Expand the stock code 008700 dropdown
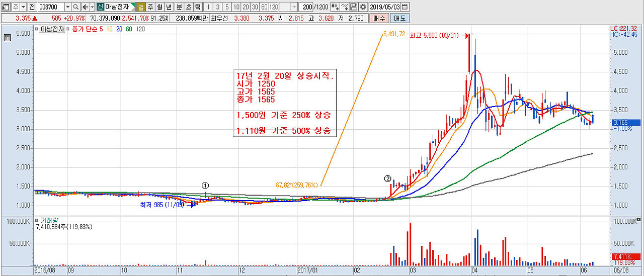The height and width of the screenshot is (276, 644). pos(67,7)
